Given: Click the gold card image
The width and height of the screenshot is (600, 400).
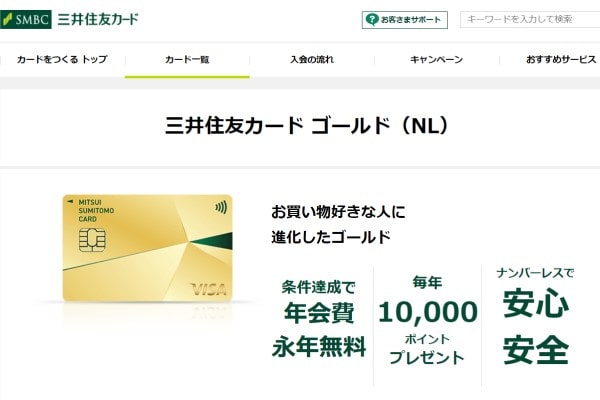Looking at the screenshot, I should pos(147,248).
